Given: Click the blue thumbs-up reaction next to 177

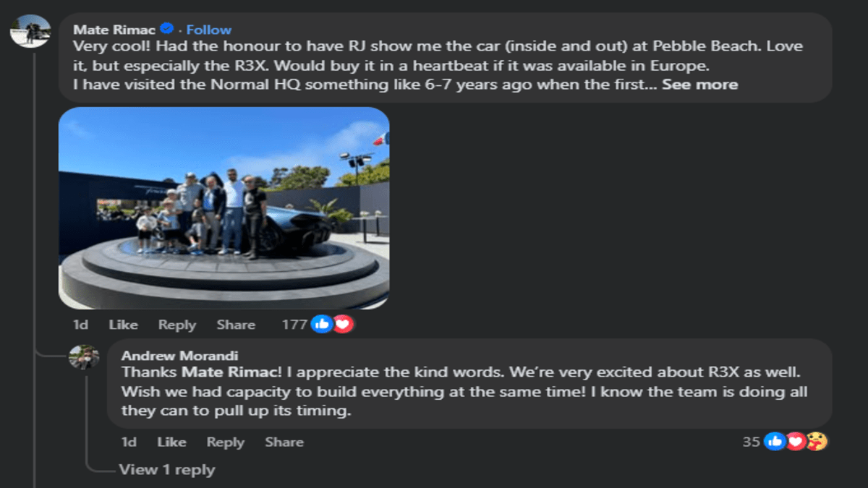Looking at the screenshot, I should [x=322, y=325].
